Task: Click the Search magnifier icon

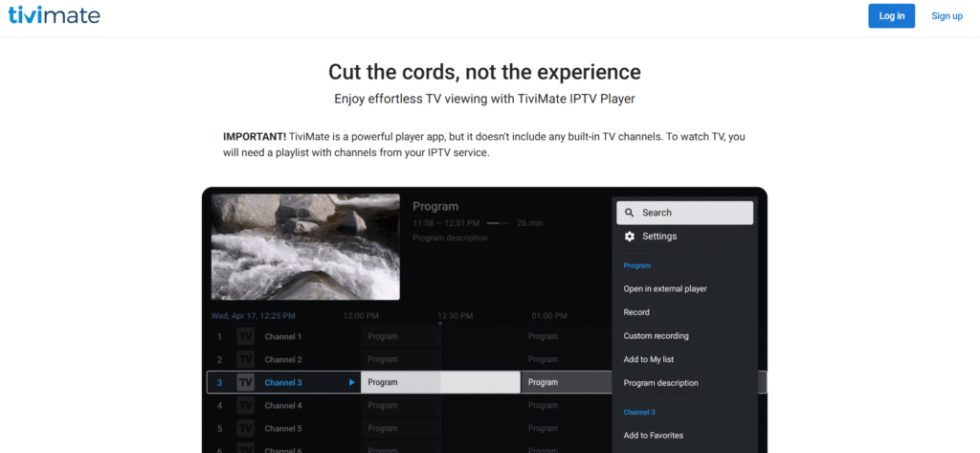Action: 629,213
